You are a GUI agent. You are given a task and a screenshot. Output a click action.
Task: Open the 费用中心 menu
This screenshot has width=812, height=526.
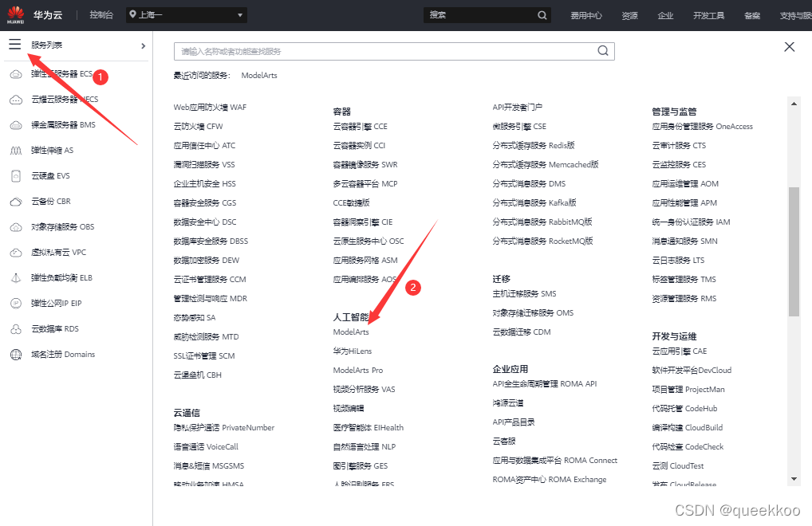coord(586,15)
